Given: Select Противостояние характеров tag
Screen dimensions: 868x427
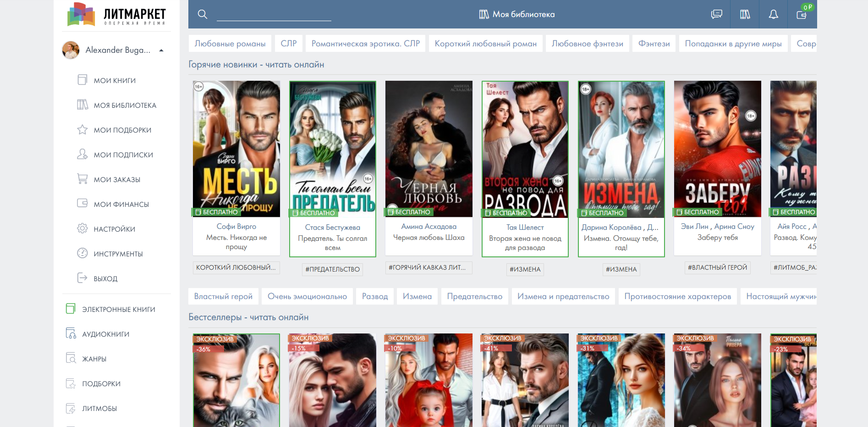Looking at the screenshot, I should pyautogui.click(x=678, y=296).
